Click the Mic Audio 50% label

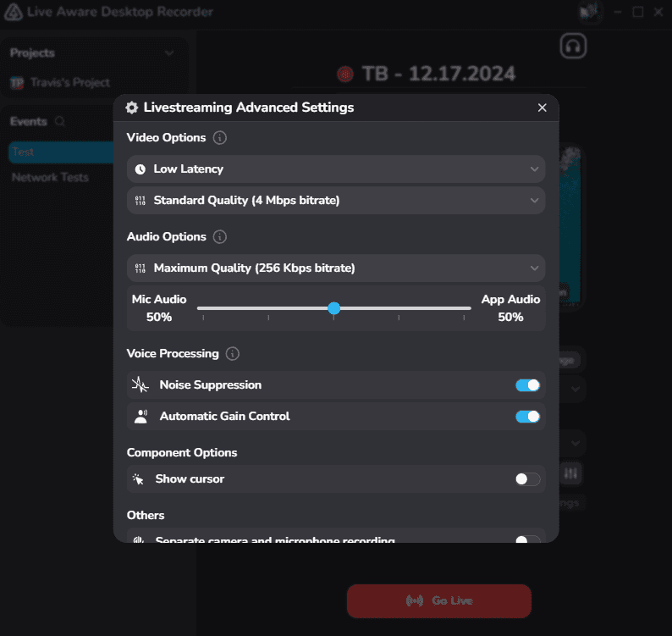(159, 308)
